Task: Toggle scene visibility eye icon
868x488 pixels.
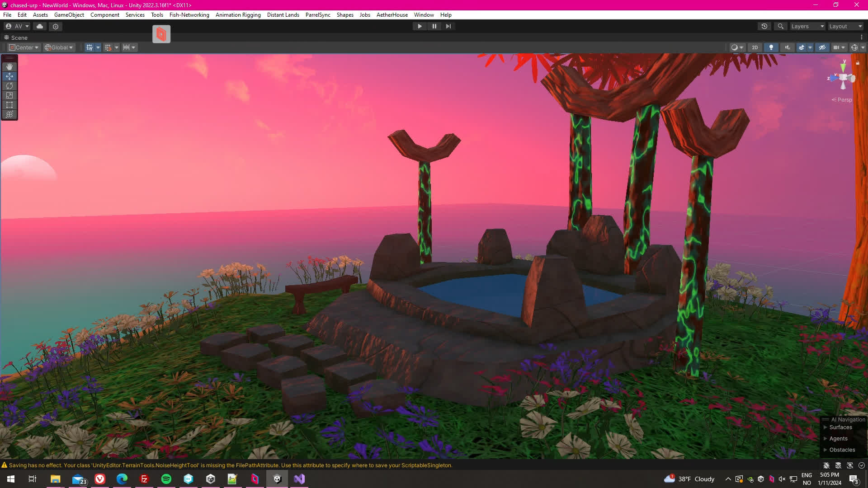Action: pos(822,47)
